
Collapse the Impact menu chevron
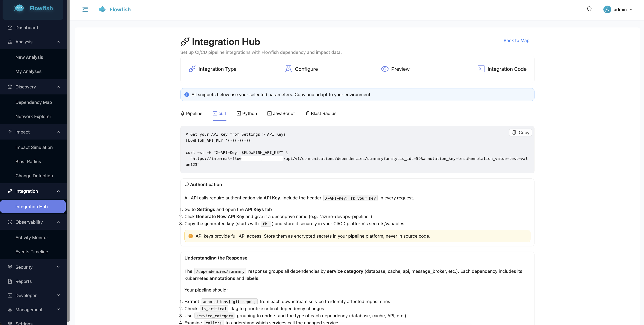tap(58, 132)
